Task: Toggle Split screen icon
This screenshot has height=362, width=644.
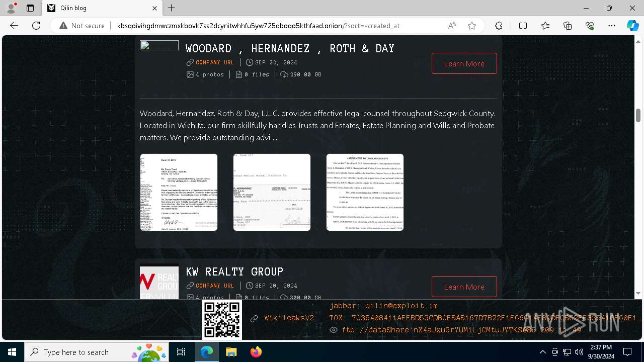Action: (x=523, y=26)
